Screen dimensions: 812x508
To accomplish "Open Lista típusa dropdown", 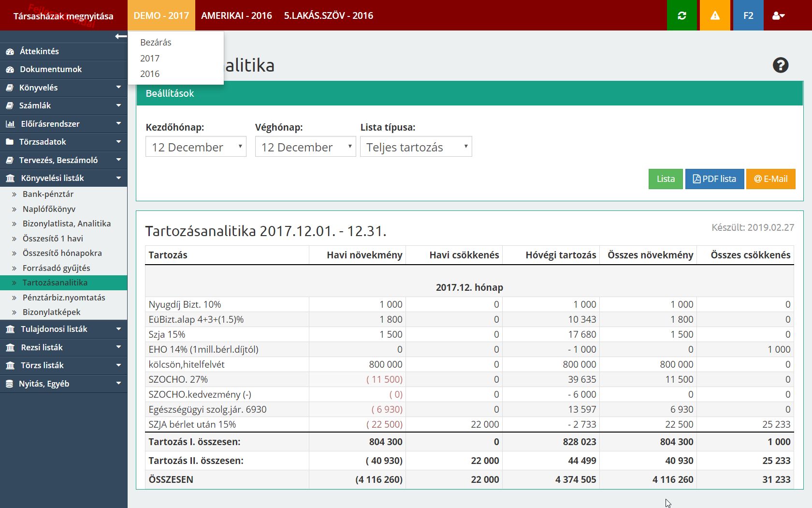I will pyautogui.click(x=416, y=147).
